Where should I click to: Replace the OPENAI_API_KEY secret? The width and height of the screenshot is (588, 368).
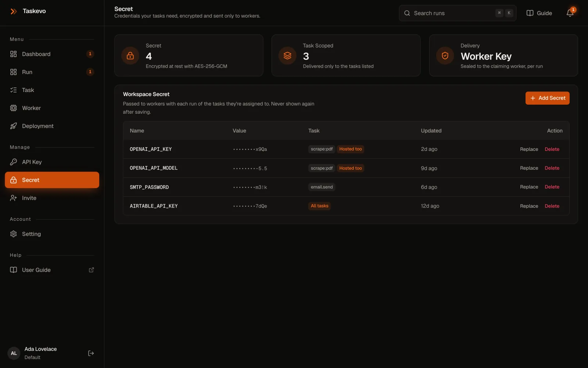coord(529,149)
